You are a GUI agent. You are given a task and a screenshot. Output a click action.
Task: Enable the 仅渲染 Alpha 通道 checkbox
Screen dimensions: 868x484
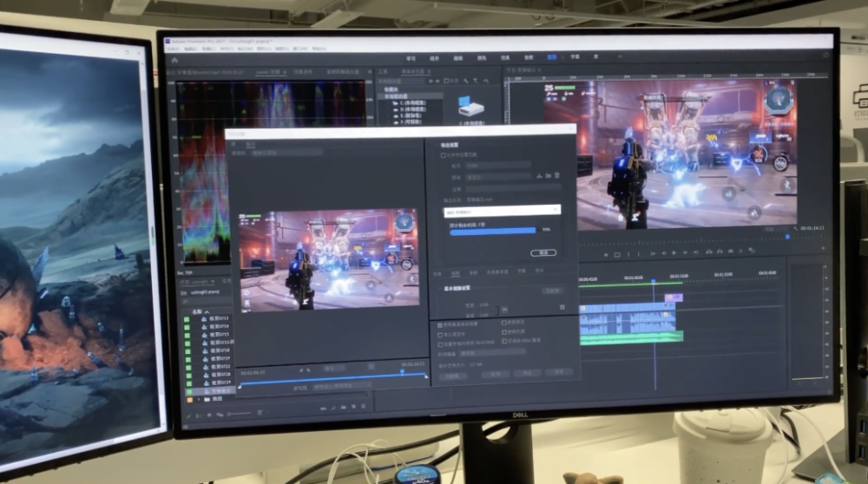(x=503, y=341)
